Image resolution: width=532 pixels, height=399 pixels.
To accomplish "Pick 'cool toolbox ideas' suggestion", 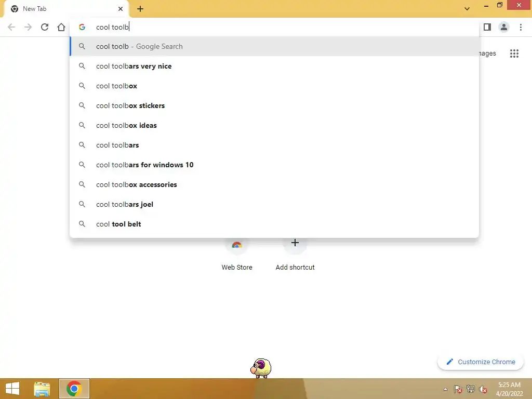I will 274,125.
